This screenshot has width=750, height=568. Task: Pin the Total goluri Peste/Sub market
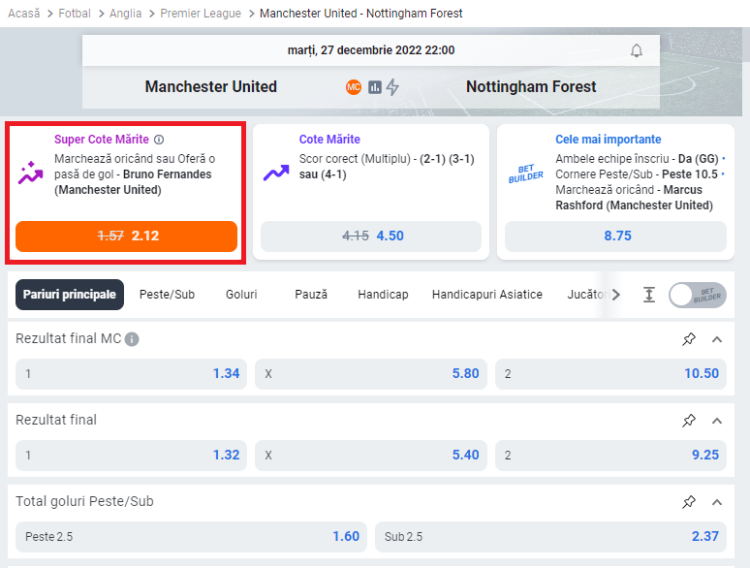689,501
